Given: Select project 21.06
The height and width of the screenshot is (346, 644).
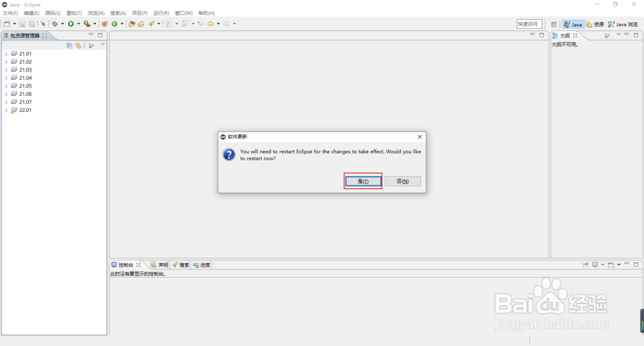Looking at the screenshot, I should (x=21, y=94).
